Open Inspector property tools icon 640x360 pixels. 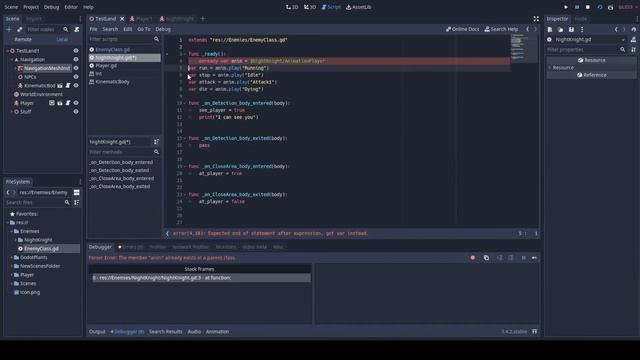[633, 49]
